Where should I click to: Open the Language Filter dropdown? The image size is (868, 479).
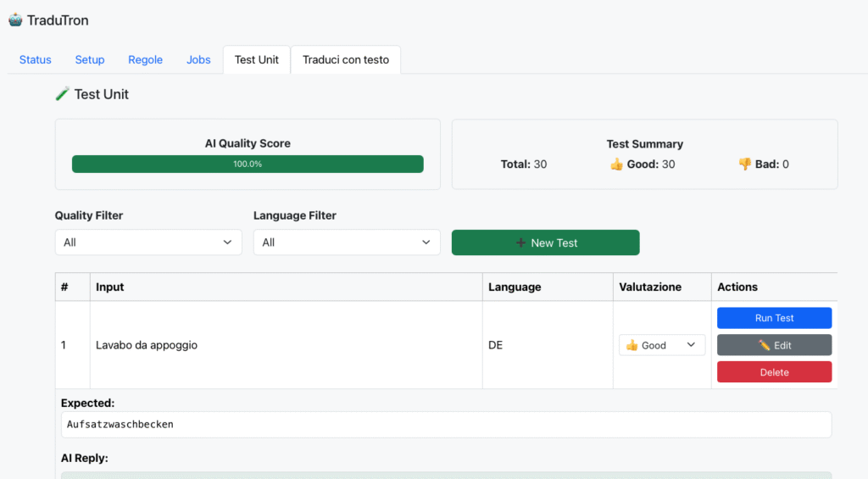click(x=346, y=242)
